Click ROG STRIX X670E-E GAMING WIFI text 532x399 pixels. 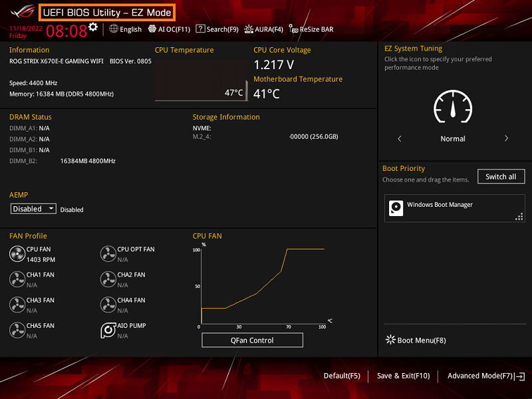pyautogui.click(x=57, y=61)
